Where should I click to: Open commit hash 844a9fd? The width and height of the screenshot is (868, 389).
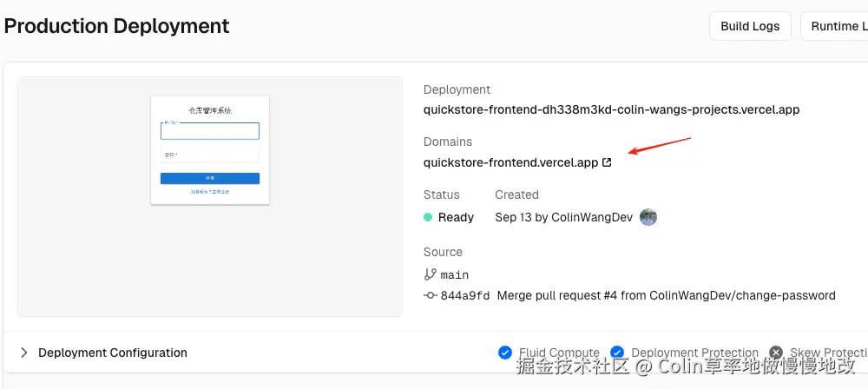click(465, 296)
